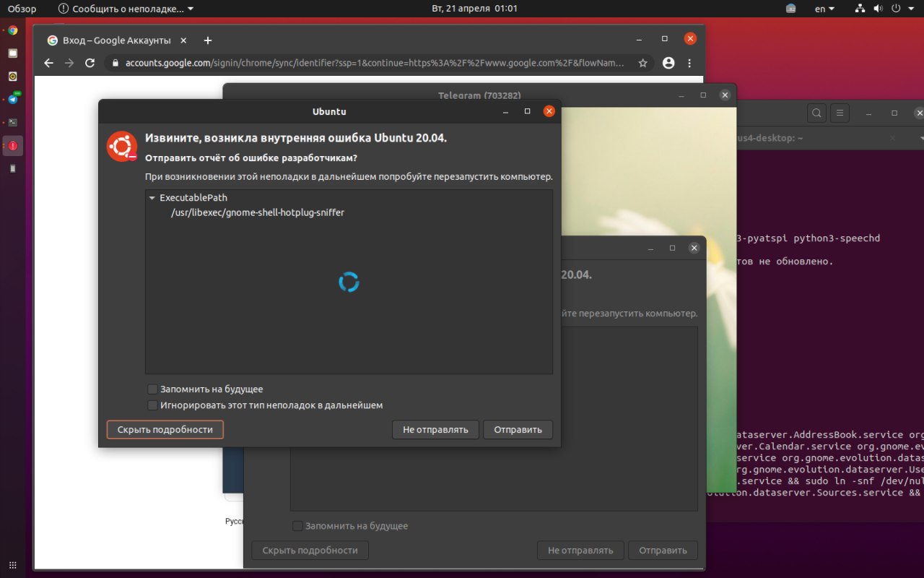Reload the Chrome page
Screen dimensions: 924x578
(90, 63)
